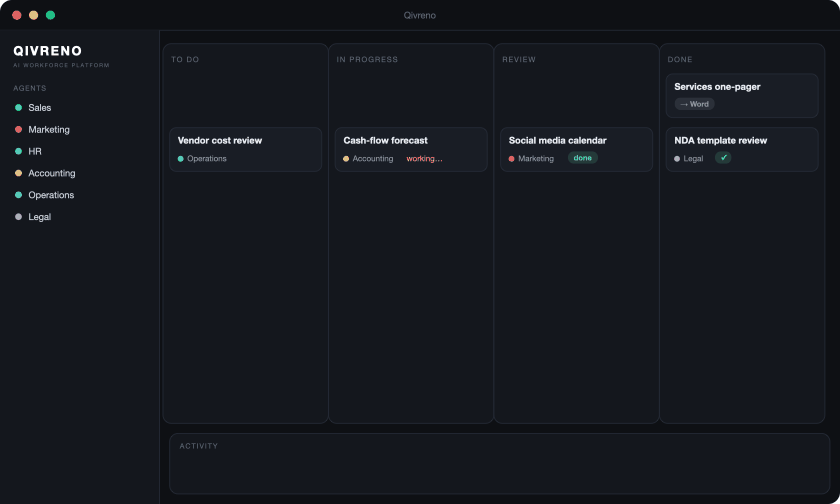
Task: Click the gray dot beside Legal agent
Action: (18, 217)
